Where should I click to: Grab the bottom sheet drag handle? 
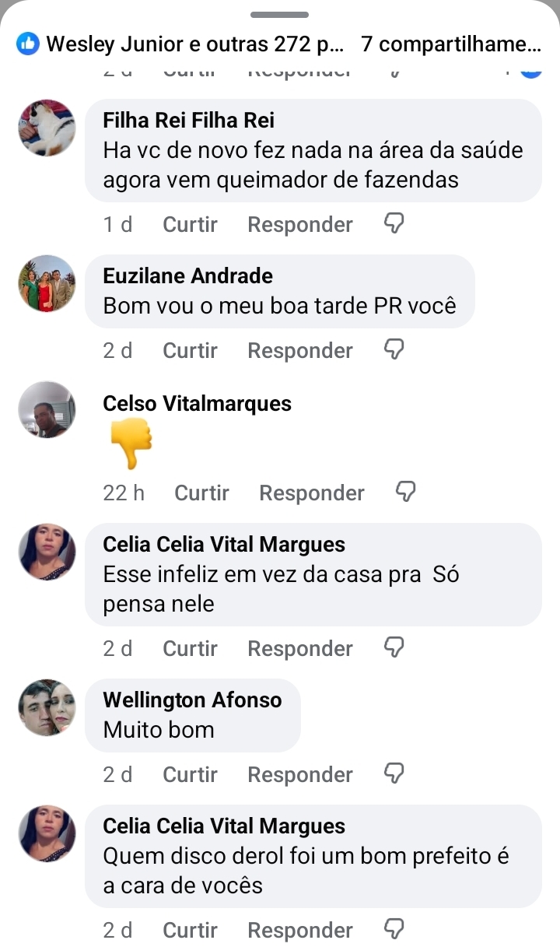coord(280,14)
